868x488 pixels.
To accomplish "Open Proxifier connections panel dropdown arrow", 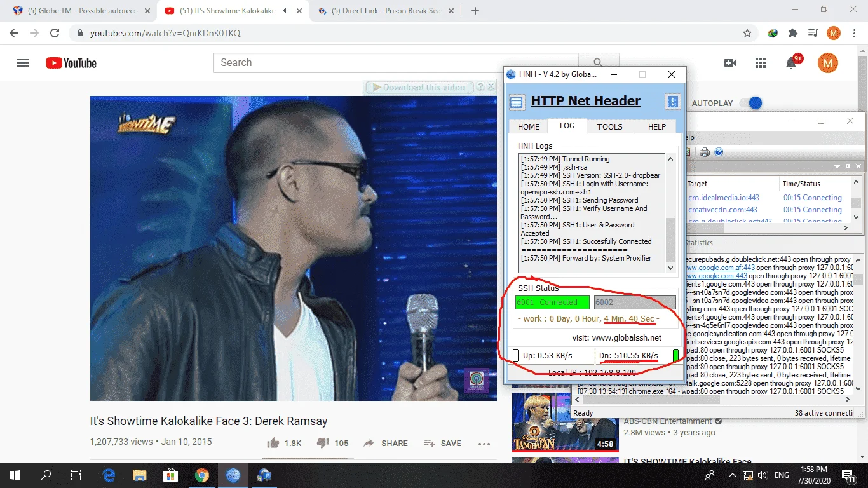I will (x=836, y=166).
